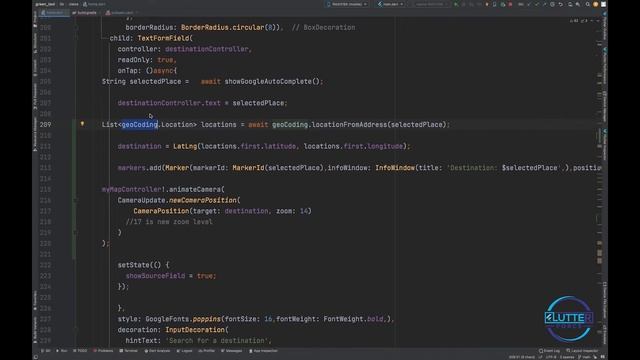
Task: Click hintText string on line 229
Action: tap(218, 340)
